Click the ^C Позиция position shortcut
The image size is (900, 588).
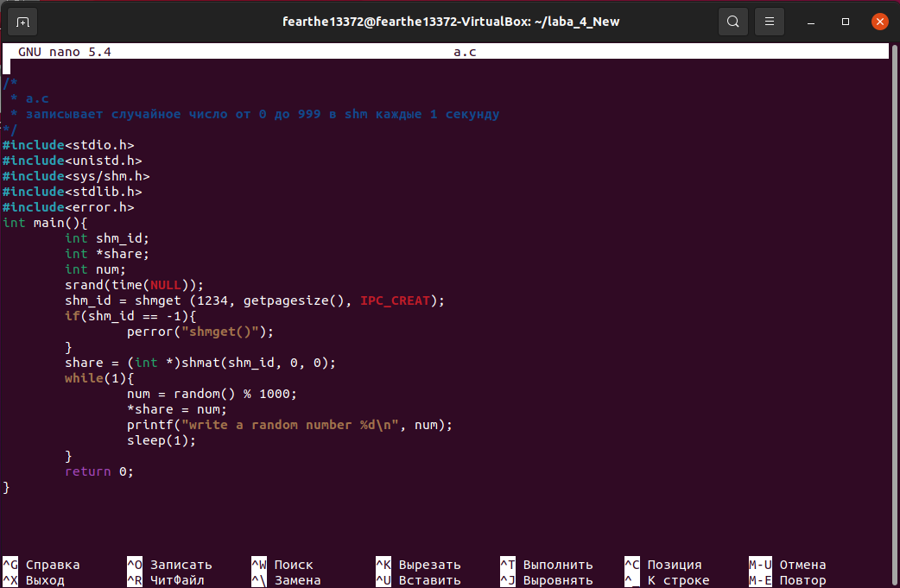[663, 565]
